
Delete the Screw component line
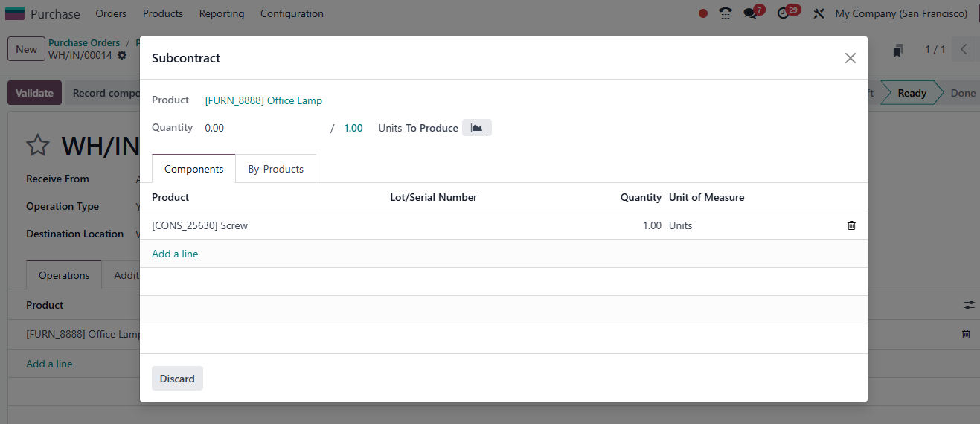click(851, 225)
